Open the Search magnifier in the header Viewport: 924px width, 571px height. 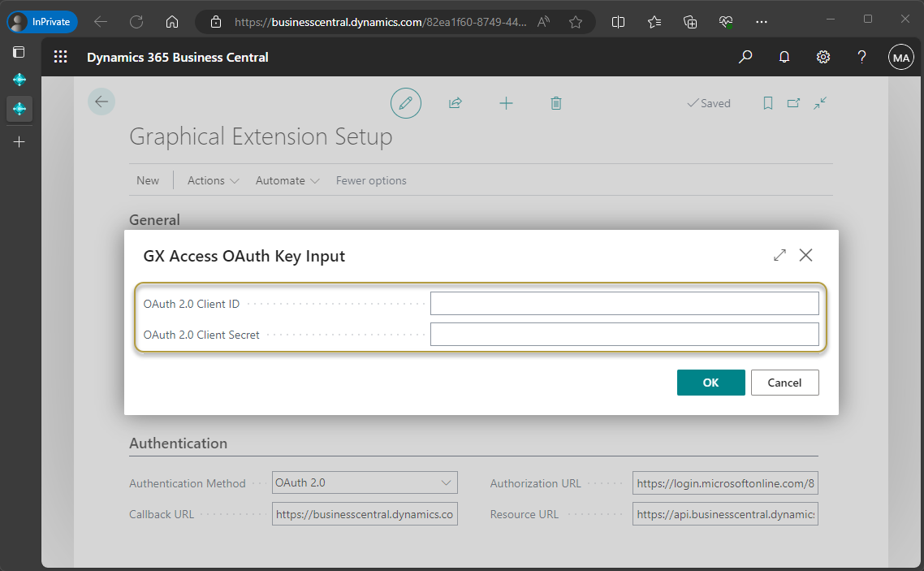(745, 57)
